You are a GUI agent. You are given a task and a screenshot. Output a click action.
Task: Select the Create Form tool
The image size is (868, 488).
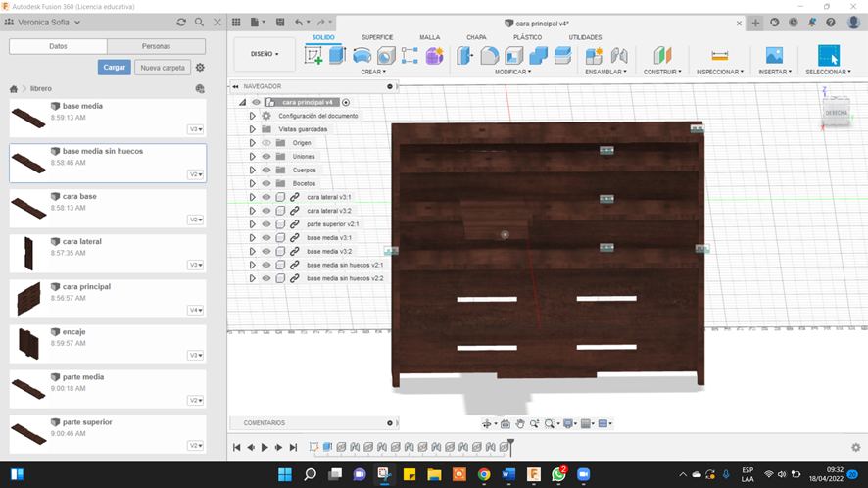point(435,56)
